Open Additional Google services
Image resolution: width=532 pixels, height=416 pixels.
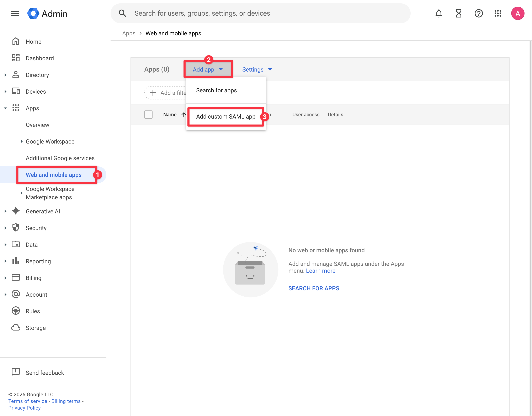click(60, 158)
